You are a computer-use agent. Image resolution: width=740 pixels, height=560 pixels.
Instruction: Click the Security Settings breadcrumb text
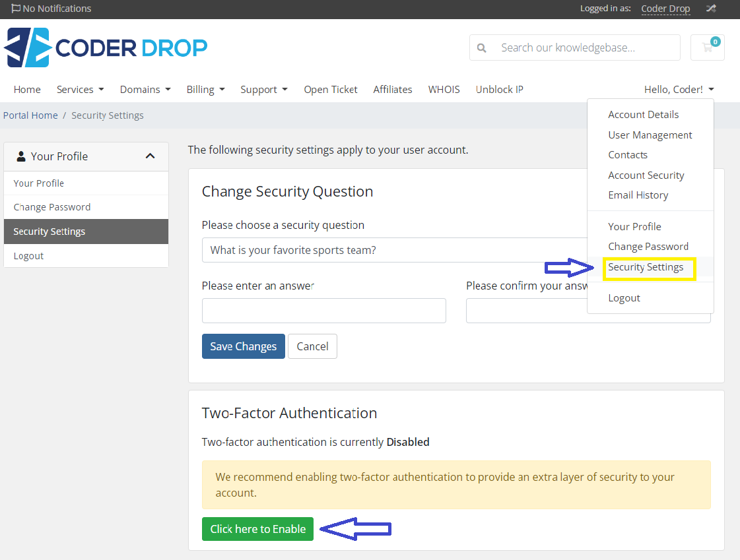[107, 115]
